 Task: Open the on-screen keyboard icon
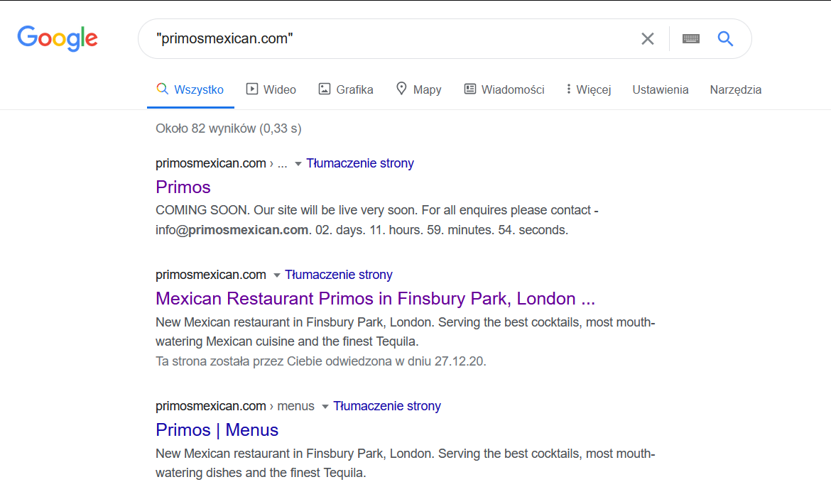(x=690, y=38)
